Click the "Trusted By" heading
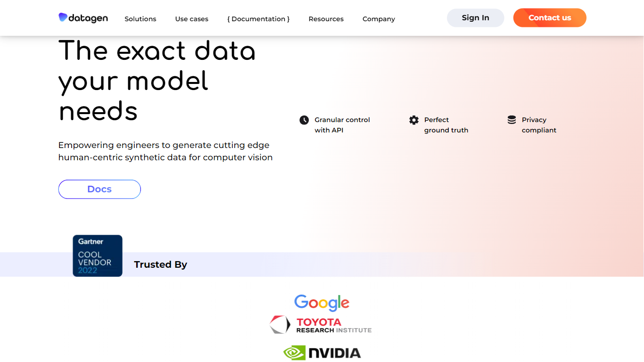This screenshot has height=362, width=644. point(160,264)
